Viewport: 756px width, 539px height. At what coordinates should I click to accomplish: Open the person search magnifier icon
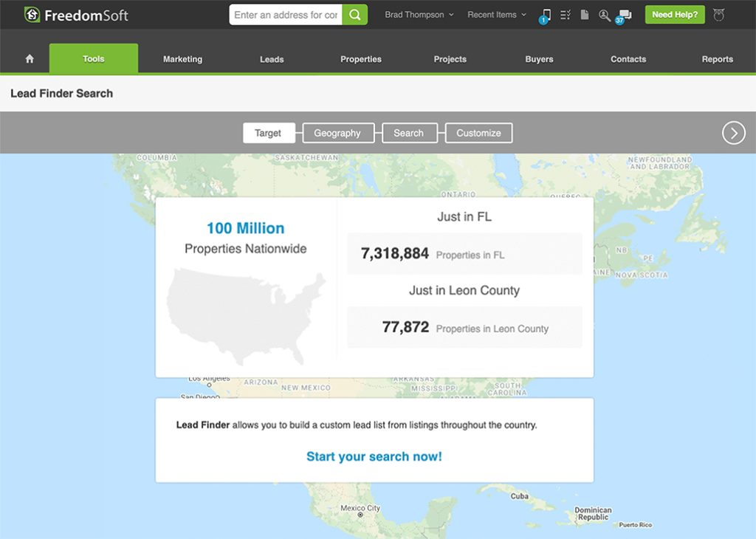coord(604,15)
